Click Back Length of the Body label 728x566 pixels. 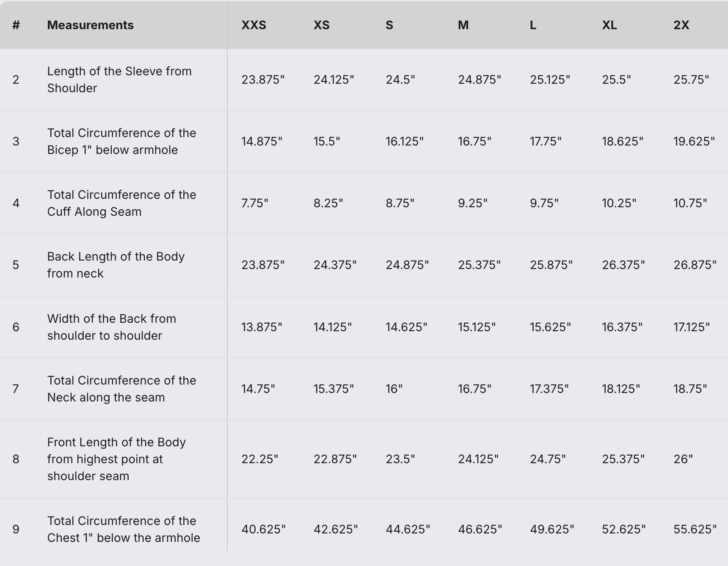coord(116,265)
